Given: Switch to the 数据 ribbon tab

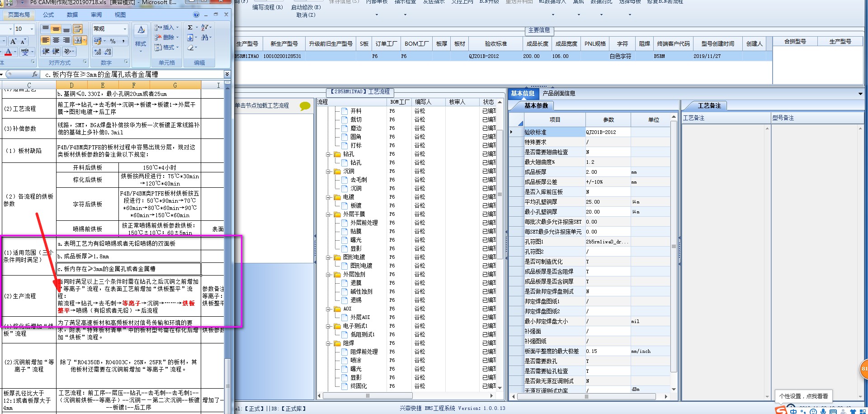Looking at the screenshot, I should (72, 15).
